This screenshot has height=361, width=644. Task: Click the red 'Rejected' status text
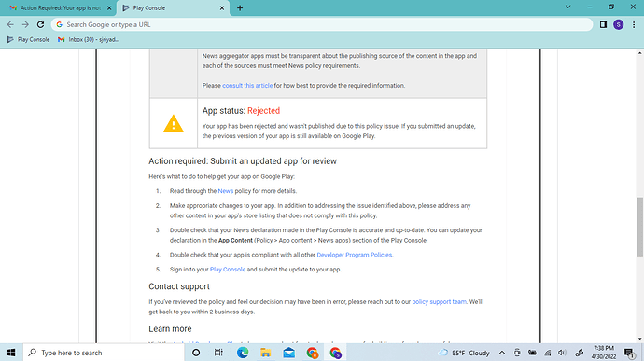tap(264, 111)
